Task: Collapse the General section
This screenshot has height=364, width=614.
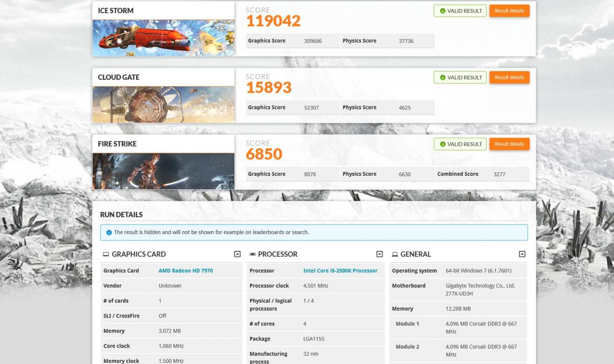Action: pos(522,254)
